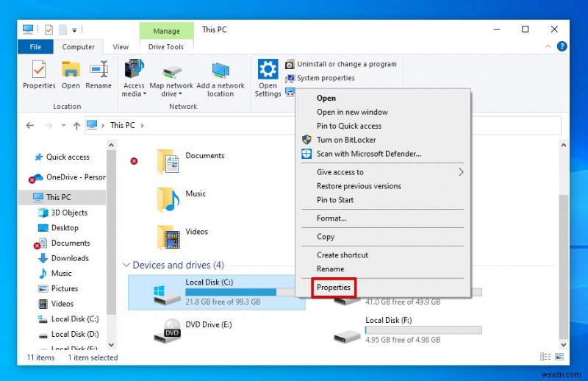Image resolution: width=588 pixels, height=381 pixels.
Task: Click the Forward navigation arrow
Action: pos(49,125)
